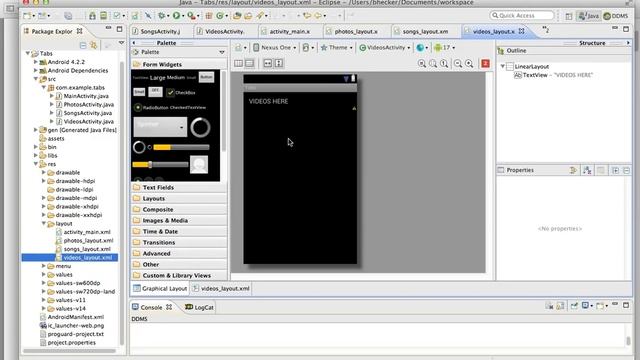Toggle Link with Editor in Package Explorer
The image size is (640, 360).
(94, 45)
